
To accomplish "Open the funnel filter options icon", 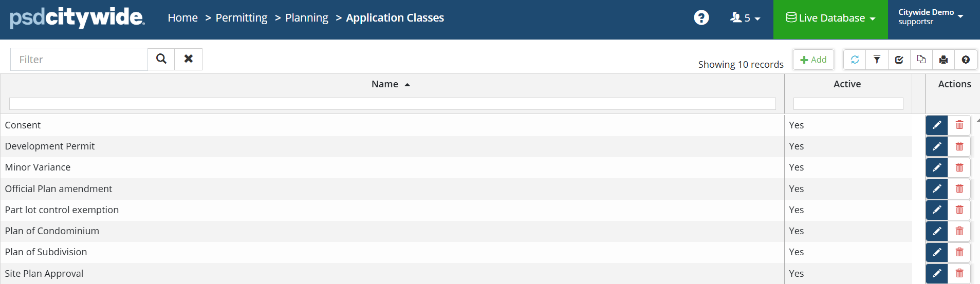I will pyautogui.click(x=877, y=60).
